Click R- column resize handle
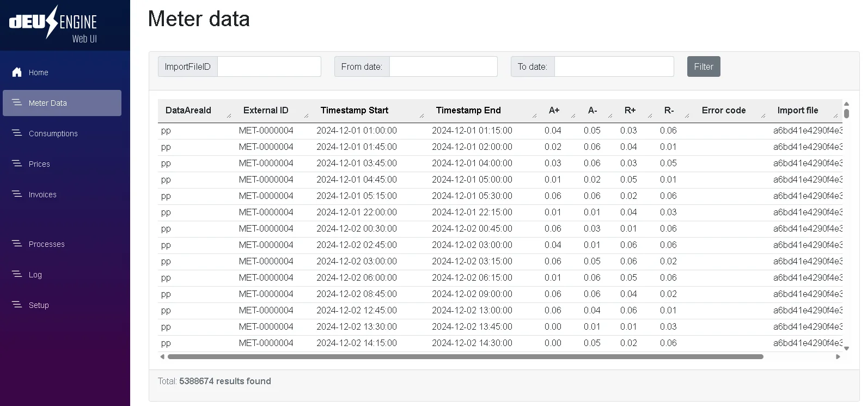Viewport: 868px width, 406px height. [687, 116]
